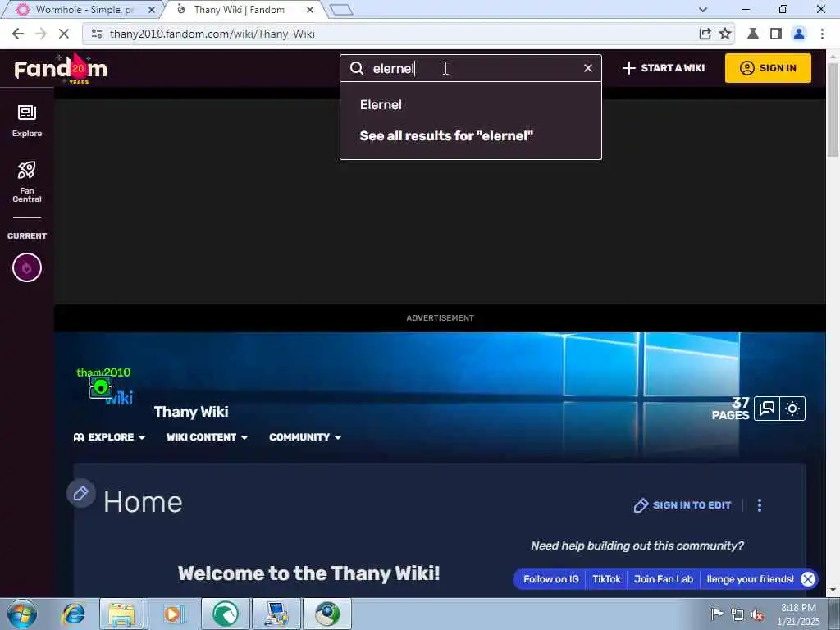
Task: Click the Home page heading
Action: click(x=143, y=502)
